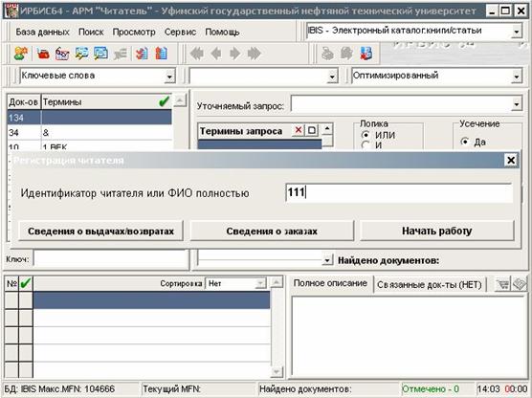Screen dimensions: 532x398
Task: Click the blue book exit icon
Action: point(366,54)
